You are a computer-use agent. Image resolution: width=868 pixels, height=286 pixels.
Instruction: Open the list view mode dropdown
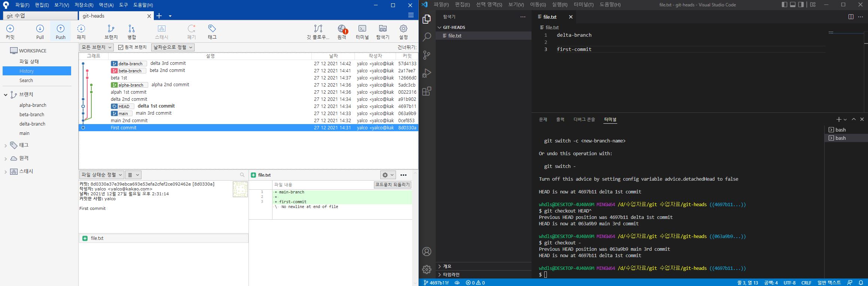[x=133, y=175]
